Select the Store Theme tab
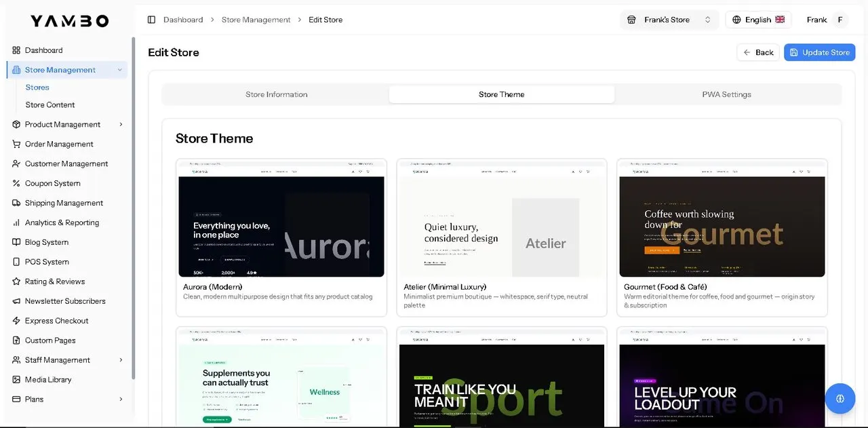The image size is (868, 428). tap(502, 94)
